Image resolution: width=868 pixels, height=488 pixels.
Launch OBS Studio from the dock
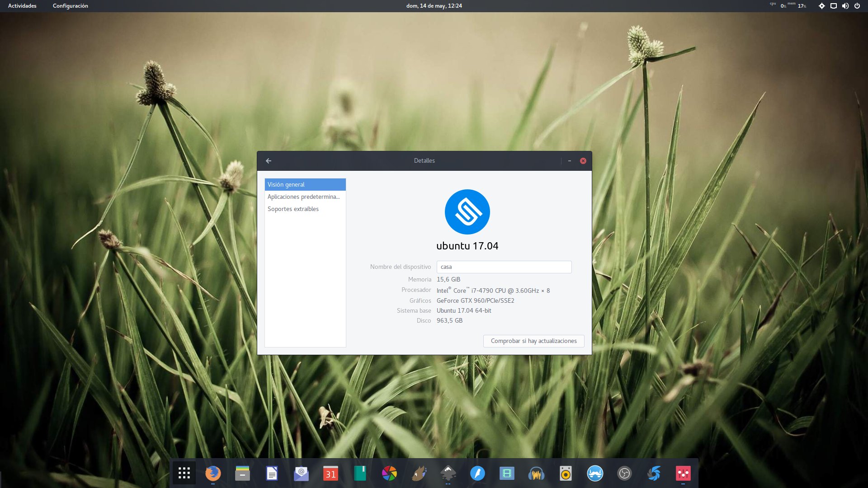coord(624,473)
